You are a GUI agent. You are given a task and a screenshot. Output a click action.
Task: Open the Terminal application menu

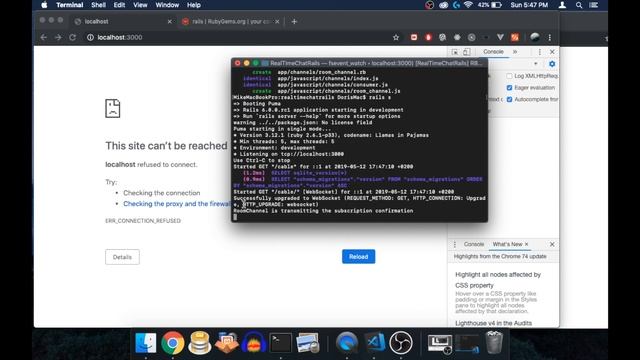click(69, 5)
